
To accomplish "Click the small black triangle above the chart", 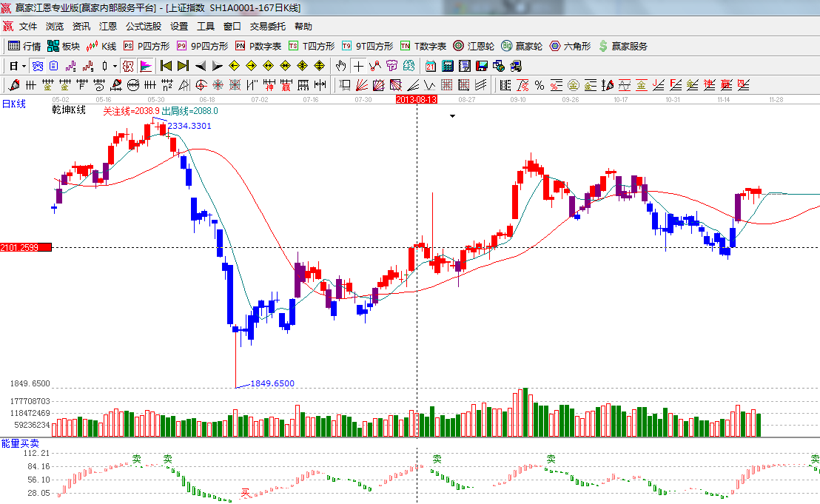I will (x=452, y=116).
